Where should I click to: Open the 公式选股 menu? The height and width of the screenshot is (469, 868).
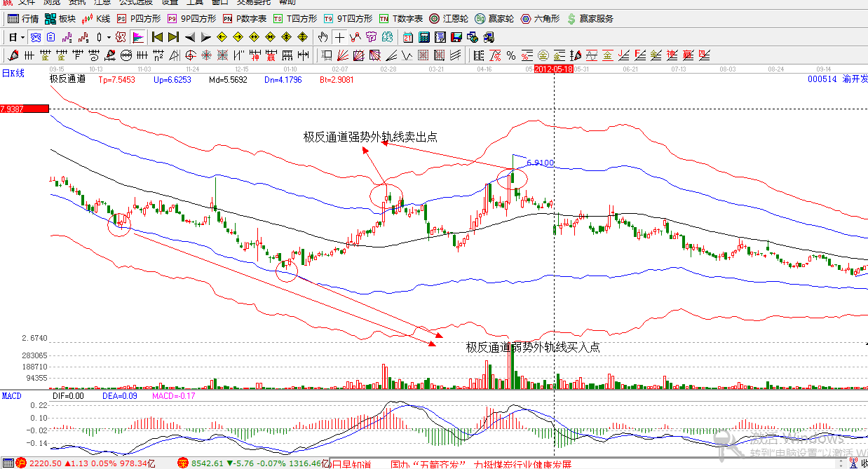click(x=135, y=2)
